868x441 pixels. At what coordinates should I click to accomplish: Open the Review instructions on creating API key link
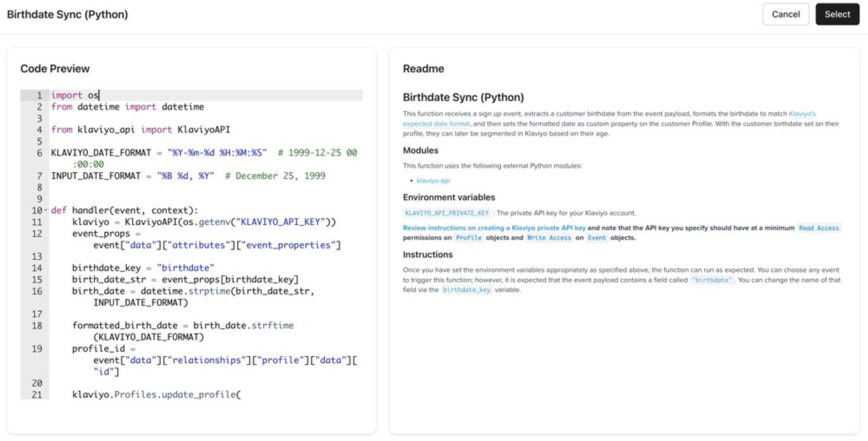[494, 228]
